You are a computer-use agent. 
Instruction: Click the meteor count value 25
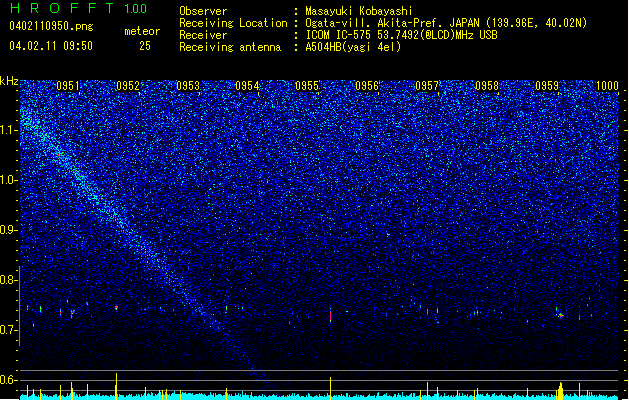pos(145,46)
